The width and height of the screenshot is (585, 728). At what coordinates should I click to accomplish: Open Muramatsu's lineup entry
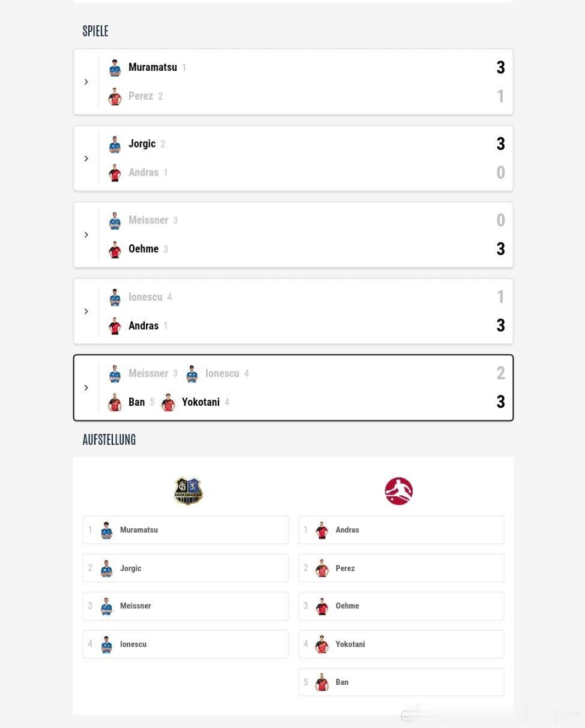pos(185,530)
